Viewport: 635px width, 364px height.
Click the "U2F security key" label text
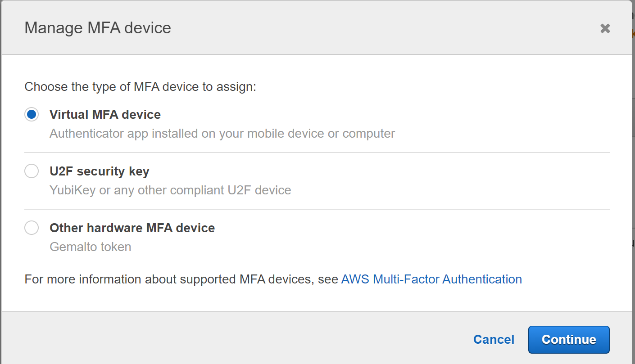[99, 171]
